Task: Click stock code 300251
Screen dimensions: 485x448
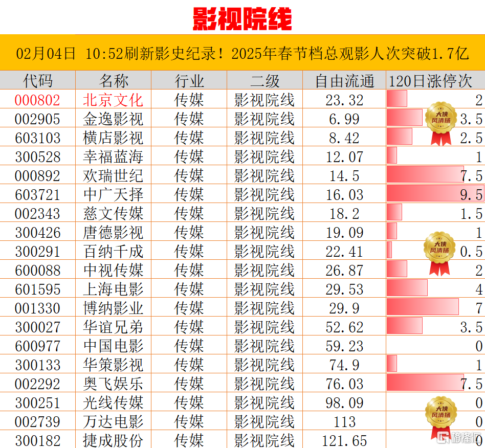Action: click(37, 403)
